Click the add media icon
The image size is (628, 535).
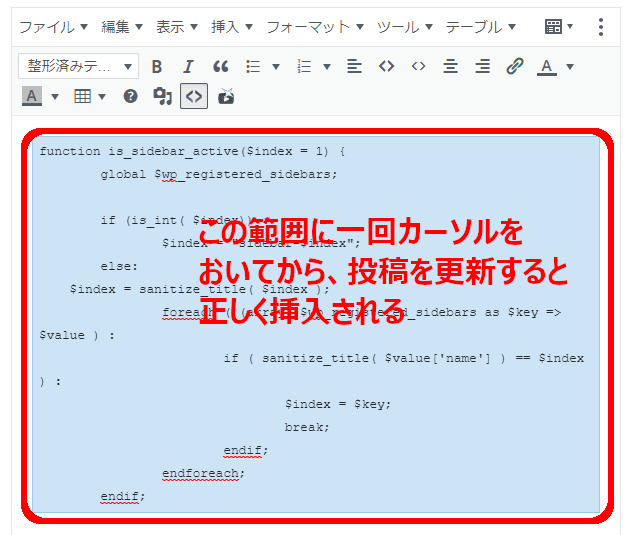[x=162, y=97]
